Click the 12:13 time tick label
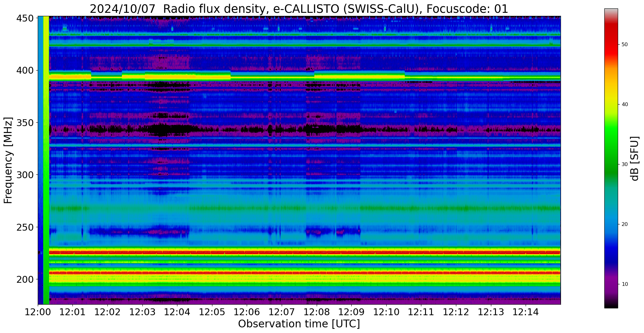Image resolution: width=644 pixels, height=333 pixels. 491,312
